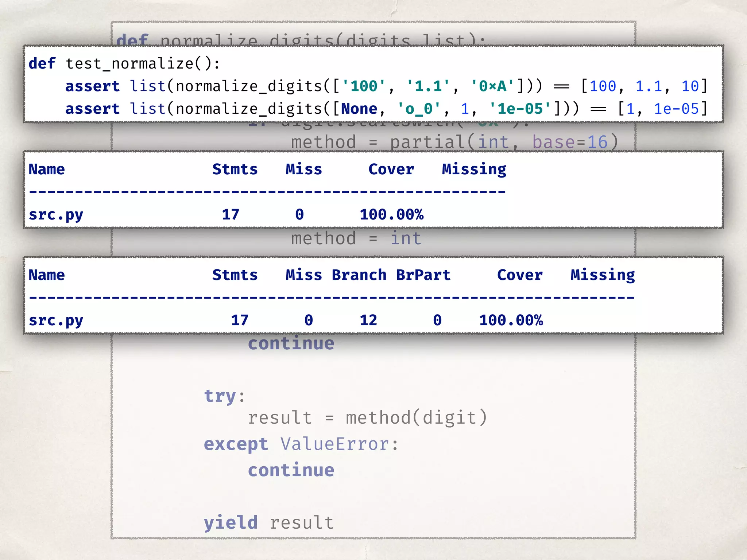This screenshot has height=560, width=747.
Task: Click the 'def' keyword before test_normalize
Action: pyautogui.click(x=42, y=63)
